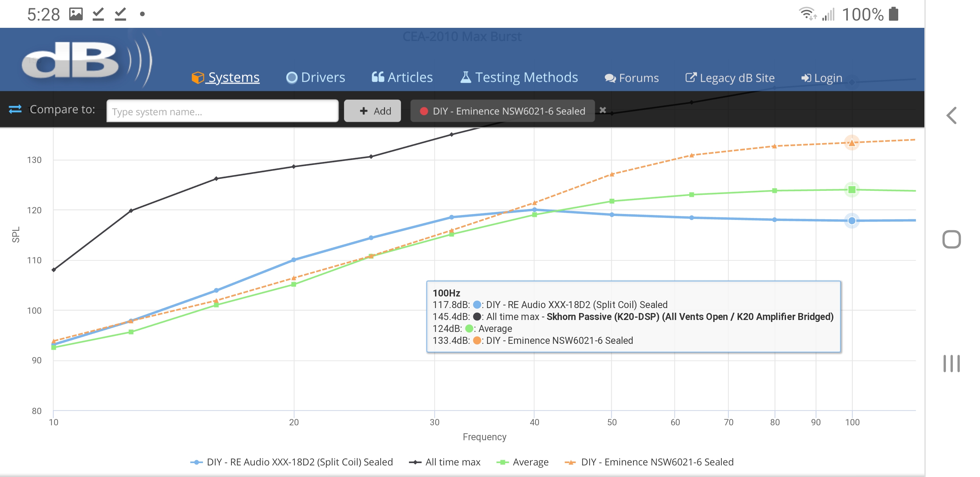Click the Forums chat bubbles icon

click(610, 79)
